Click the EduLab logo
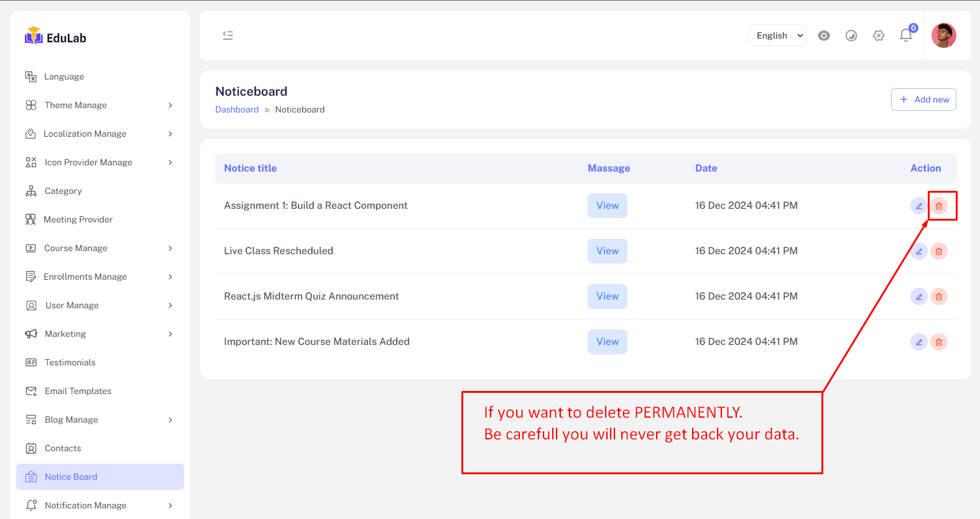This screenshot has width=980, height=519. pyautogui.click(x=56, y=37)
